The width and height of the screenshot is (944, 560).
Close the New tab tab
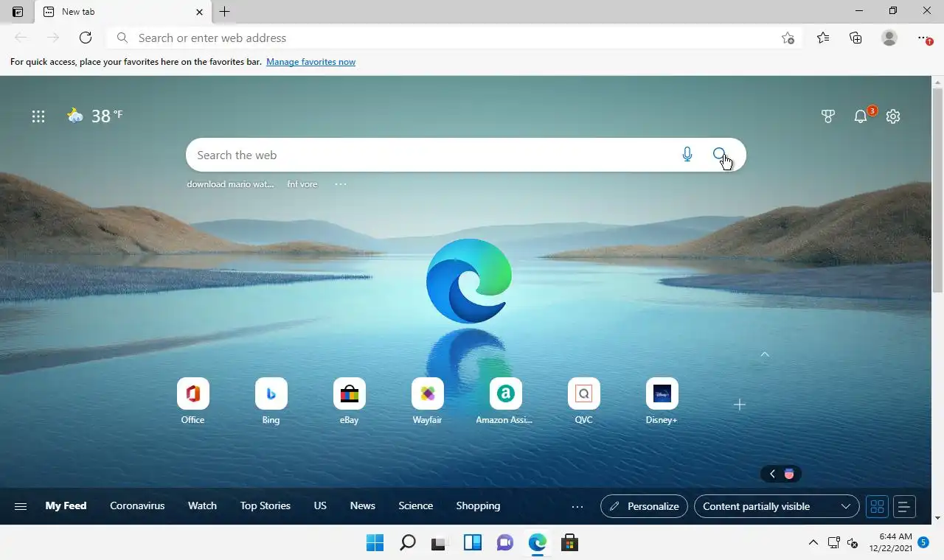[199, 12]
